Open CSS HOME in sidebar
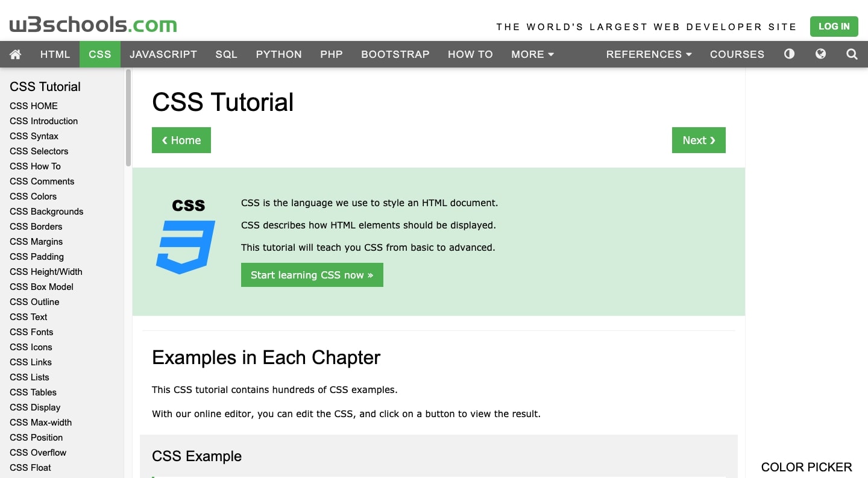 click(34, 105)
